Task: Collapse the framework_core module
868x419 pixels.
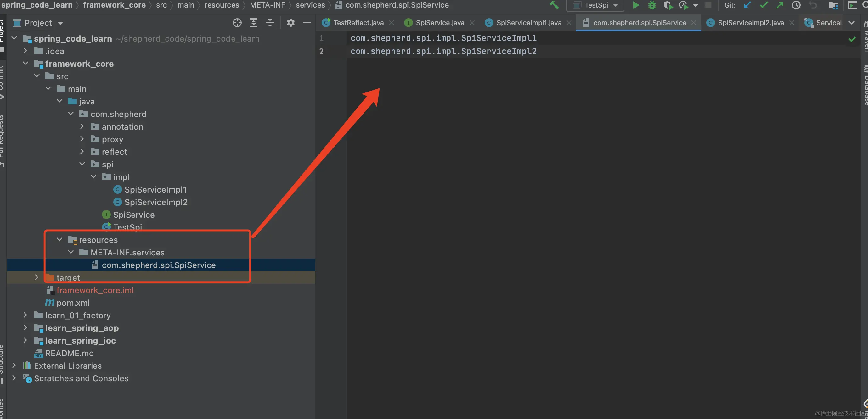Action: pos(25,63)
